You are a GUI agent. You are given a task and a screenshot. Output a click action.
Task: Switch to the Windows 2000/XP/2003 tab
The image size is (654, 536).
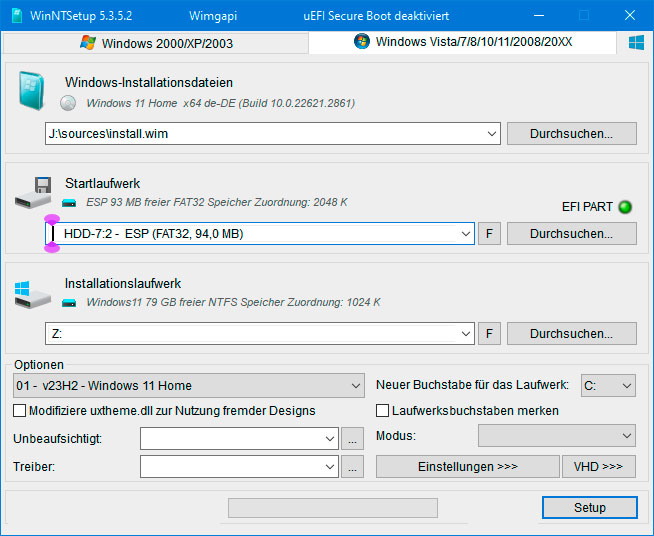[156, 43]
